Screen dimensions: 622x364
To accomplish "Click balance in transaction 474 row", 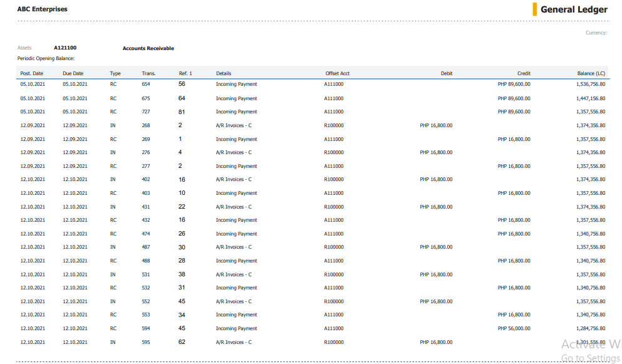I will (x=591, y=234).
